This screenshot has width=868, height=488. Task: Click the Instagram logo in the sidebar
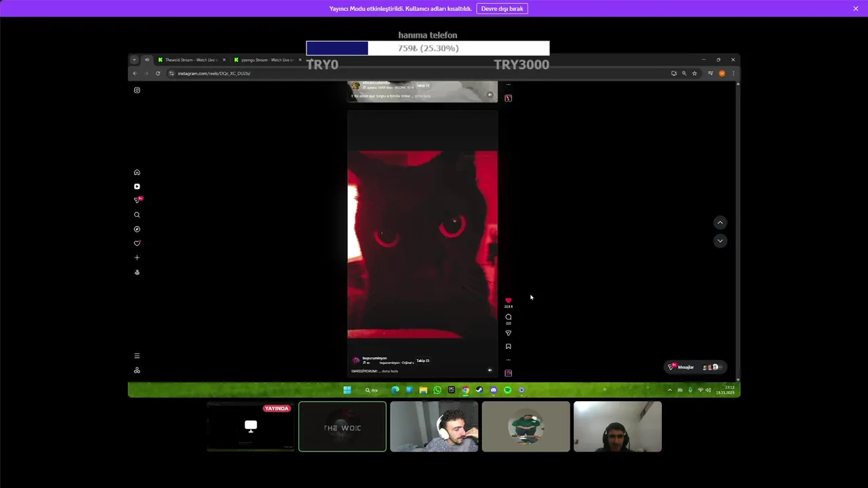coord(137,90)
